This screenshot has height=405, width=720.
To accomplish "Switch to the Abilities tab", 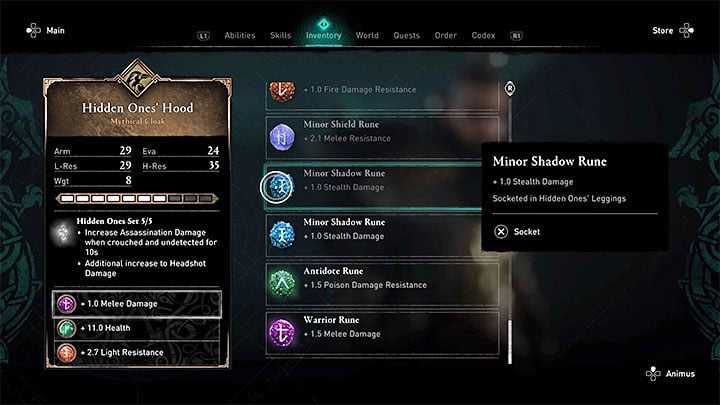I will click(240, 35).
